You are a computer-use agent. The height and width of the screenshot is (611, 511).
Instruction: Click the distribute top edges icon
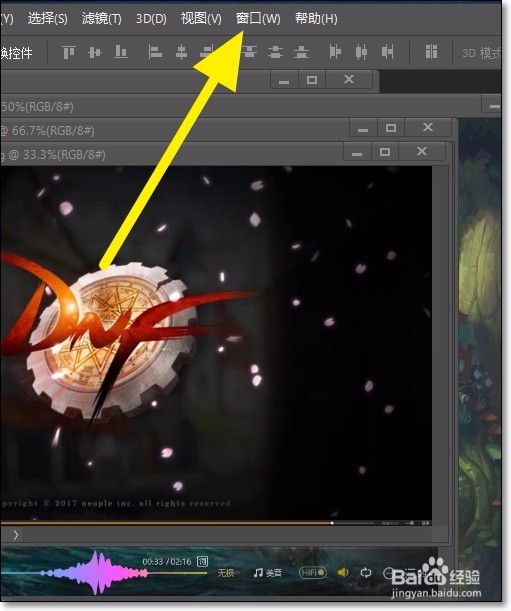pyautogui.click(x=249, y=52)
